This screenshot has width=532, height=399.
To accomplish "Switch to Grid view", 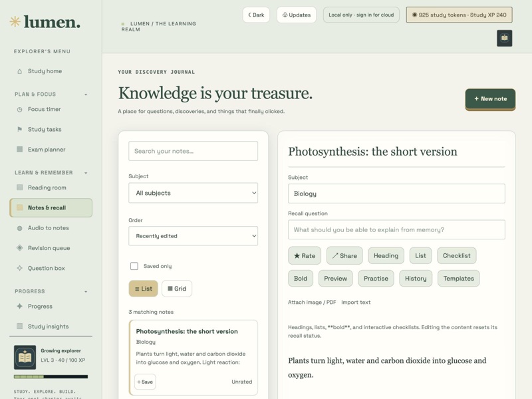I will (177, 289).
